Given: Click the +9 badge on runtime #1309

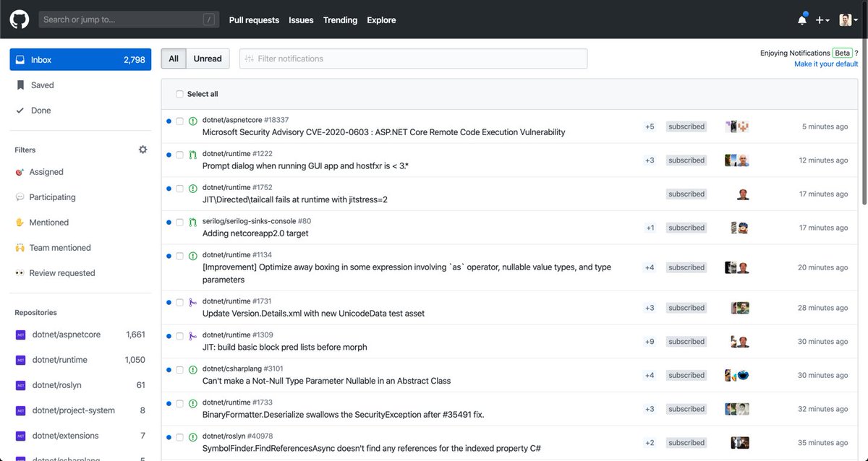Looking at the screenshot, I should pyautogui.click(x=650, y=341).
